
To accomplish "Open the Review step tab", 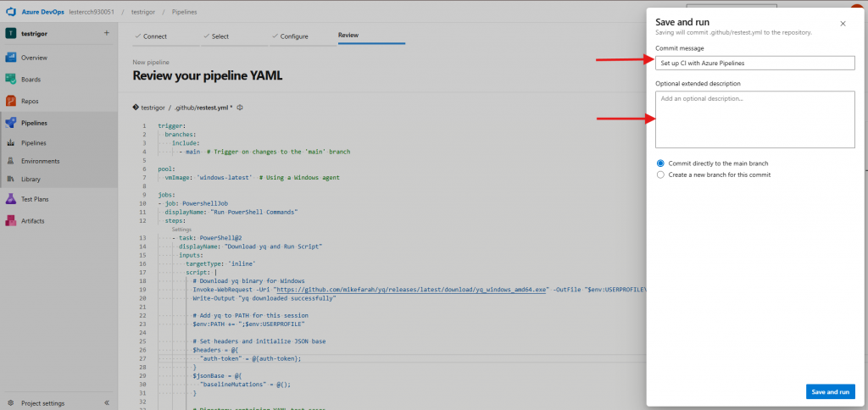I will click(x=348, y=35).
